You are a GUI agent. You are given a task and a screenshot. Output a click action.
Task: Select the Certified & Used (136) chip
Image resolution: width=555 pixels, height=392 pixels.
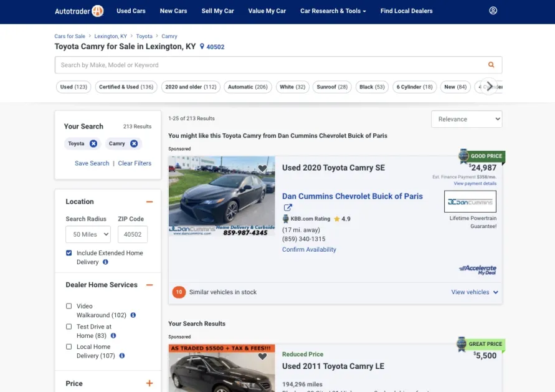point(126,87)
